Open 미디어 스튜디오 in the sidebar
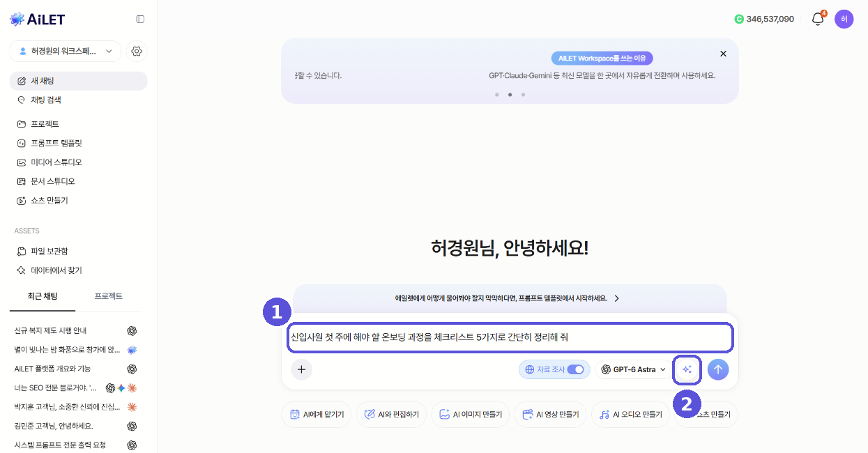The width and height of the screenshot is (868, 453). coord(78,162)
